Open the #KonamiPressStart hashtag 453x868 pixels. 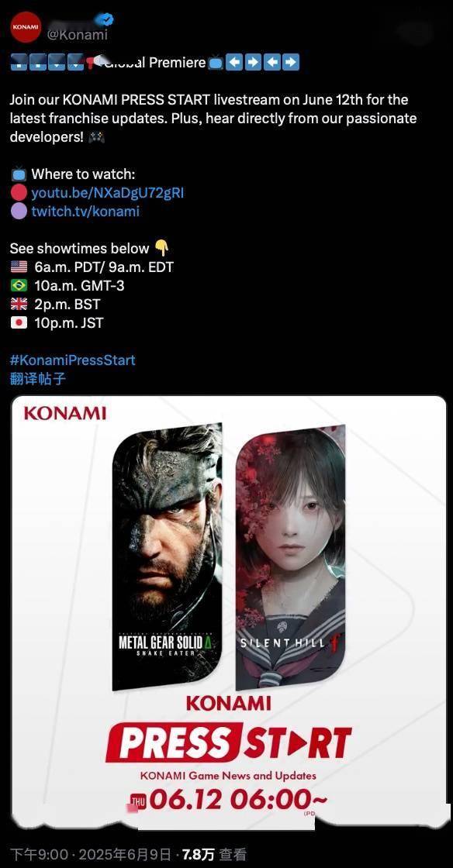tap(73, 360)
